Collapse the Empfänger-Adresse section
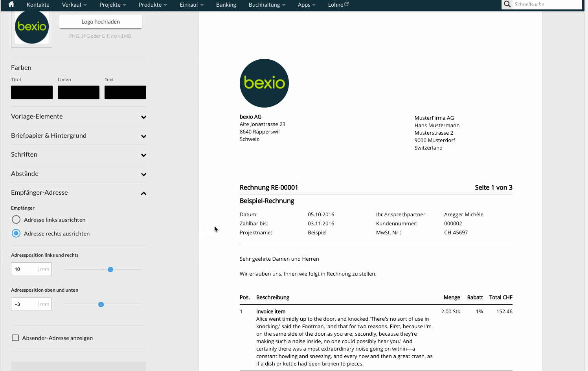The height and width of the screenshot is (371, 588). (143, 193)
